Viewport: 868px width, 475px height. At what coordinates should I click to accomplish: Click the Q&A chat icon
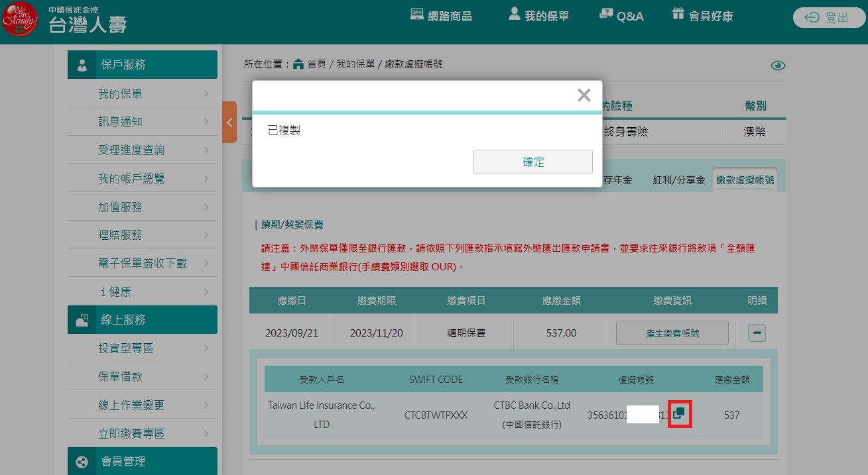[x=605, y=13]
